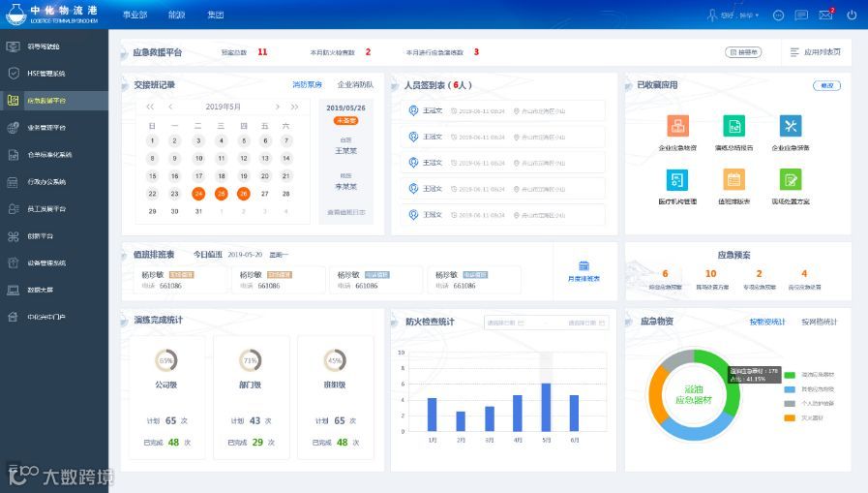Image resolution: width=868 pixels, height=493 pixels.
Task: Click the edit pill button in 已收藏应用
Action: 826,85
